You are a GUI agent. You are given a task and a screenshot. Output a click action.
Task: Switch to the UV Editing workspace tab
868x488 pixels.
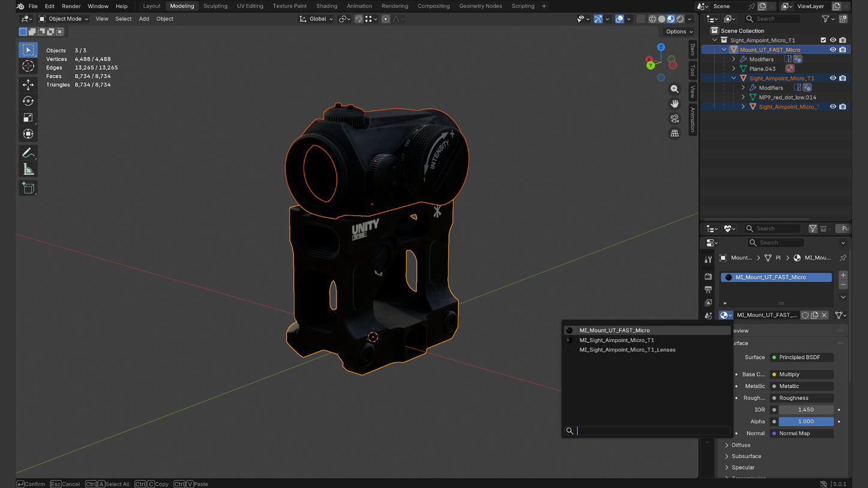[x=250, y=6]
